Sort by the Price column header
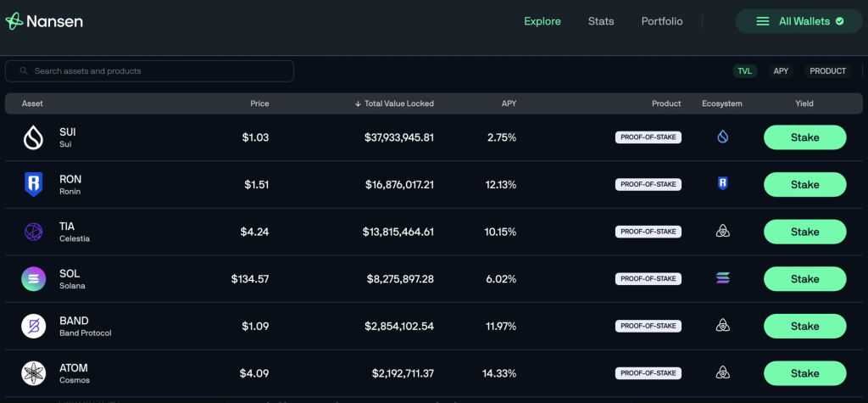This screenshot has height=403, width=868. (x=259, y=104)
